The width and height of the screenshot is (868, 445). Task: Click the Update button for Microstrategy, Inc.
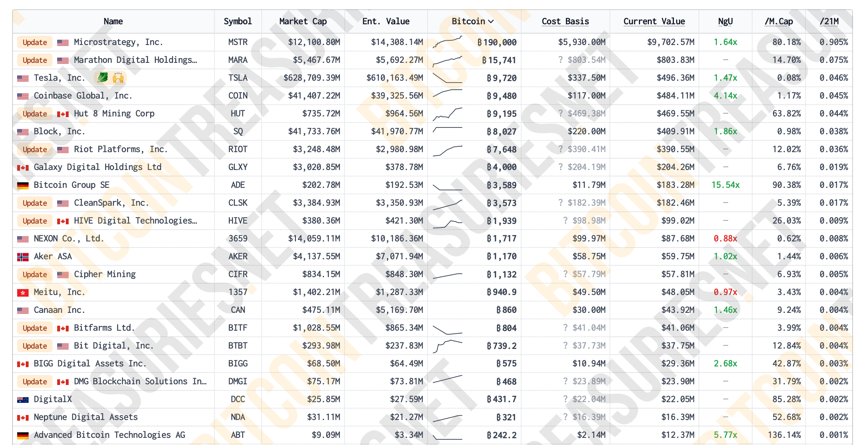pos(35,42)
